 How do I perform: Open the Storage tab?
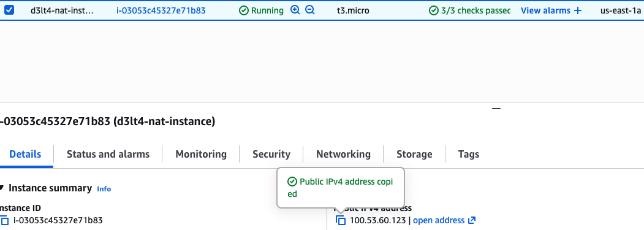click(x=414, y=155)
